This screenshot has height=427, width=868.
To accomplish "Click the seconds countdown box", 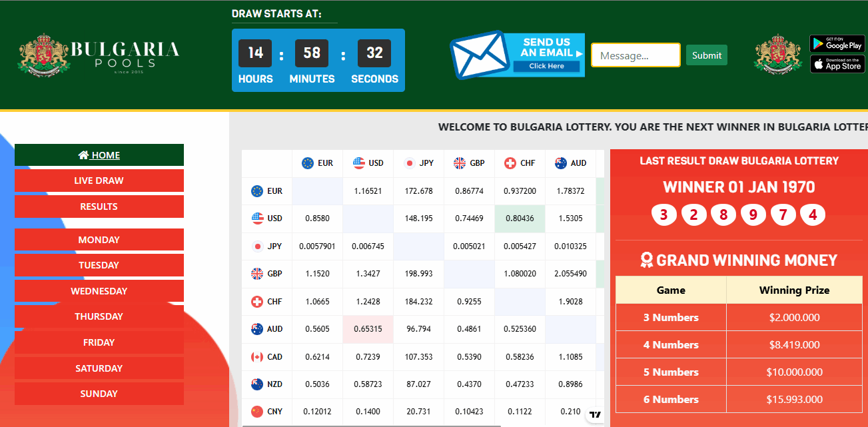I will [374, 53].
